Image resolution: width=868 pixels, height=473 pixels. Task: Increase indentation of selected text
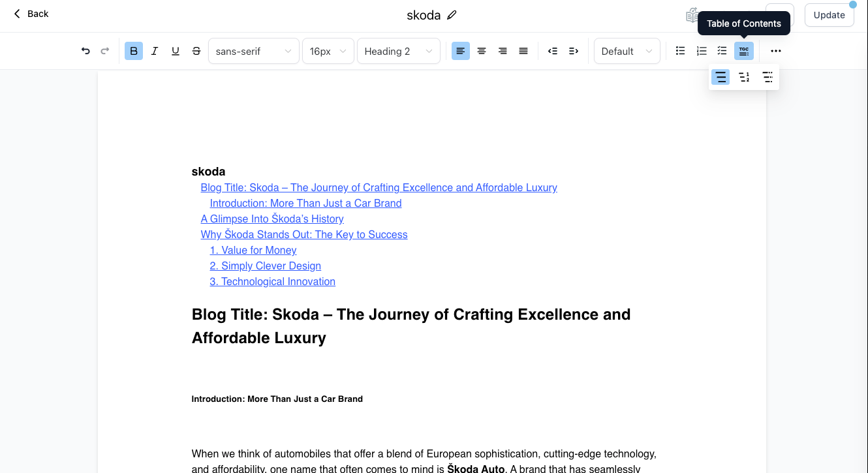(574, 50)
